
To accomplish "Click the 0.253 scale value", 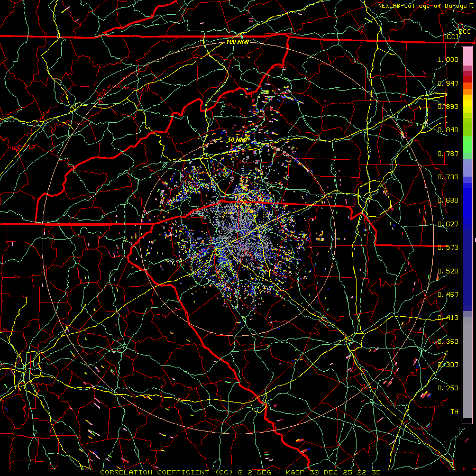I will 448,388.
